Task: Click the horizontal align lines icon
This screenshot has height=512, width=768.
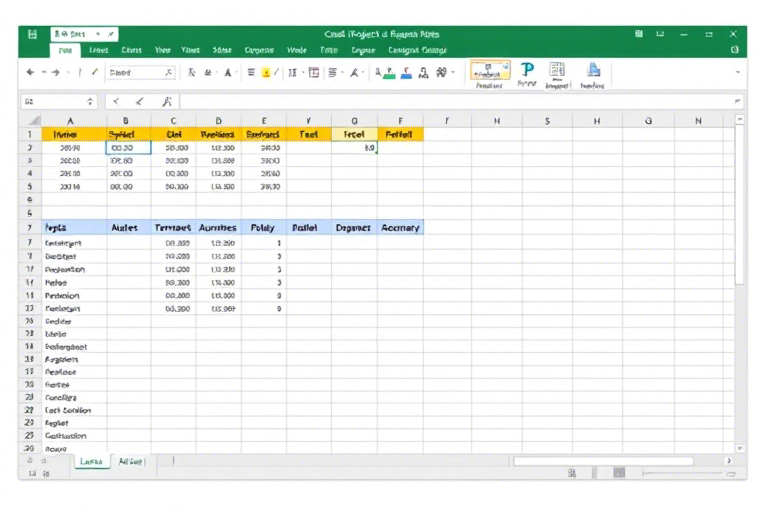Action: click(251, 73)
